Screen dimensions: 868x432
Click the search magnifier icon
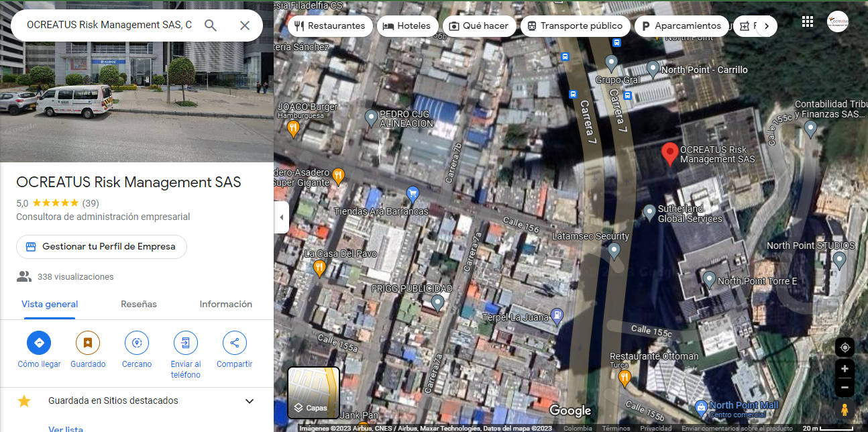[211, 25]
